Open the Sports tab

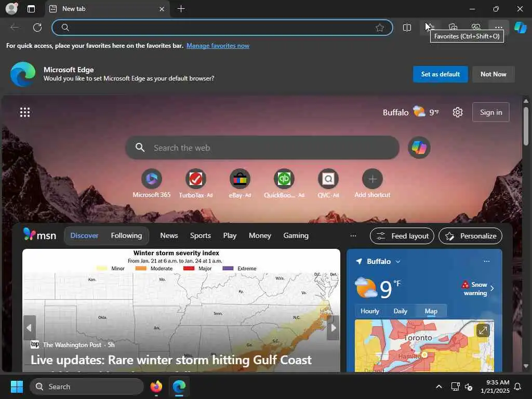point(200,235)
